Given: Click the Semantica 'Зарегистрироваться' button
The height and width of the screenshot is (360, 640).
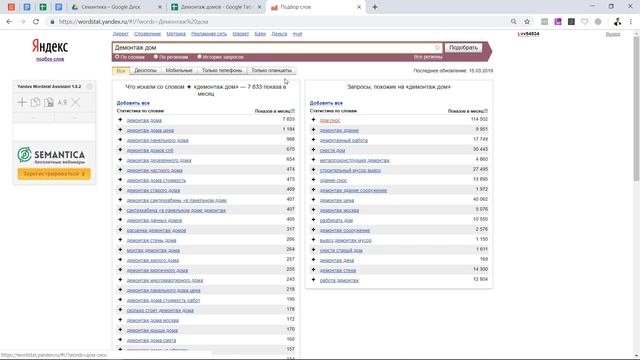Looking at the screenshot, I should 54,174.
